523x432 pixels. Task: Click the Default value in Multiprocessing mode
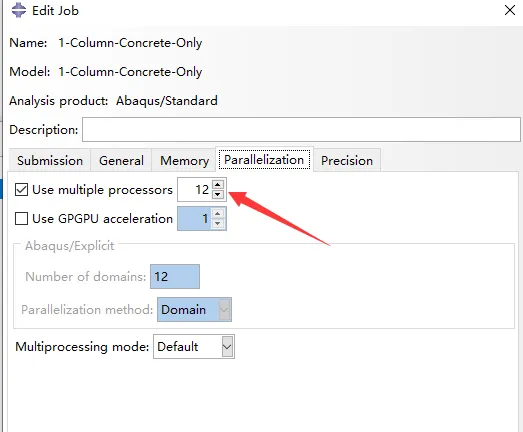pos(178,347)
